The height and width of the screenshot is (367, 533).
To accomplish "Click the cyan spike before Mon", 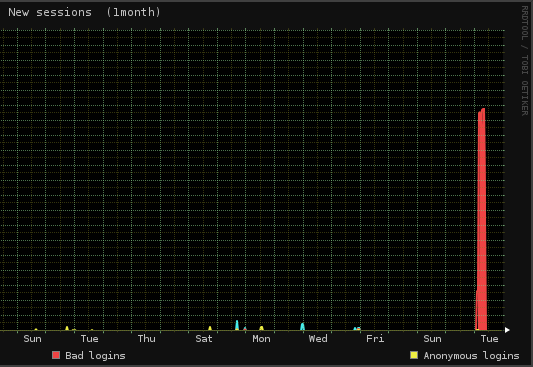I will [237, 325].
